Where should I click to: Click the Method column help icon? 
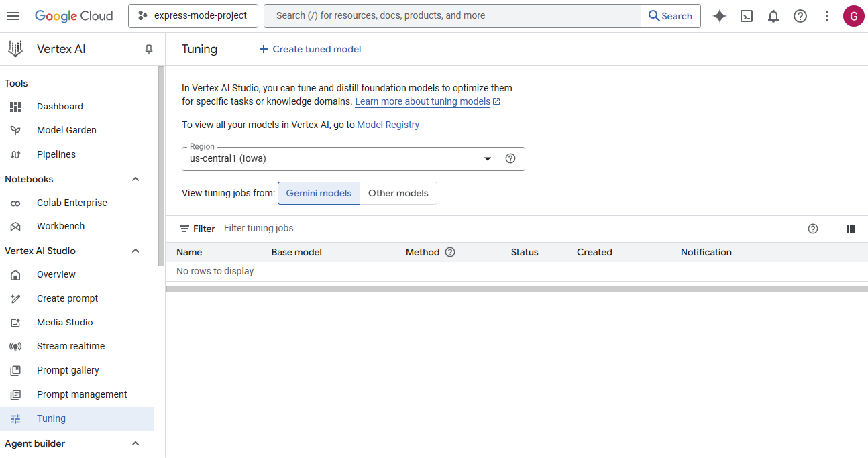450,252
